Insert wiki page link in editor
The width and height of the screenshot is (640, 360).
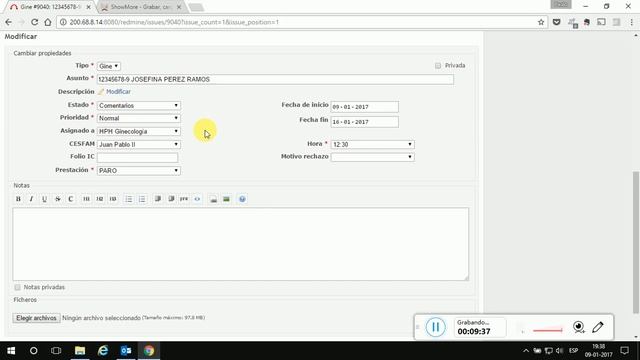coord(213,199)
